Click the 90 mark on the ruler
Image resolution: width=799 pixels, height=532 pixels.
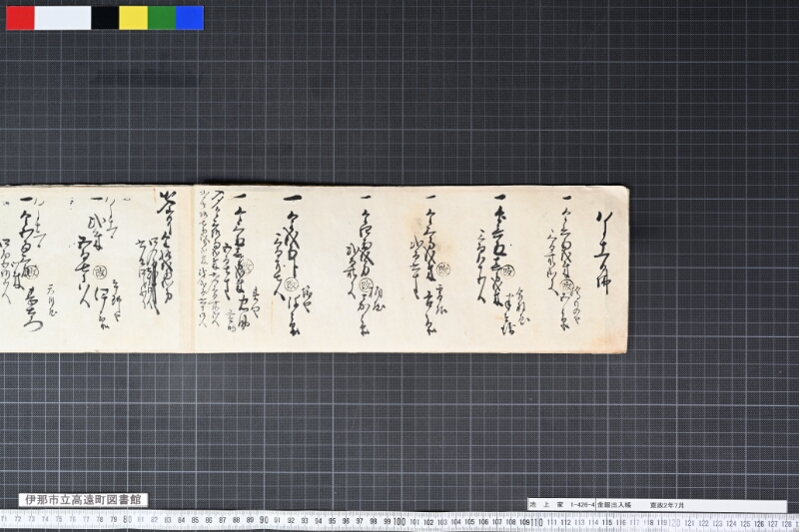point(264,520)
